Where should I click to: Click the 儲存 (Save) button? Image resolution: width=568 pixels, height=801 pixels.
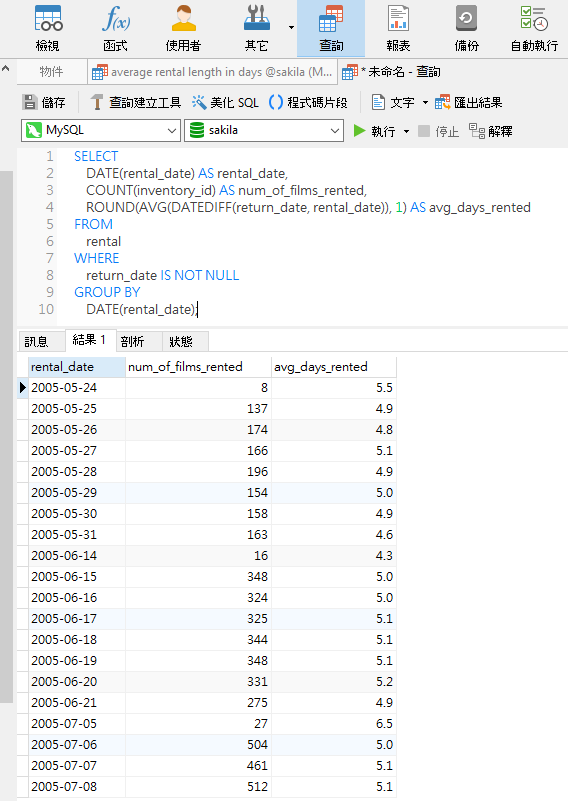click(x=44, y=102)
